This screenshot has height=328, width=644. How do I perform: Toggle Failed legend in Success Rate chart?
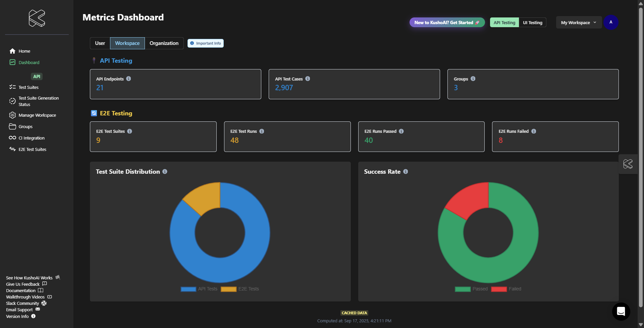pyautogui.click(x=506, y=289)
